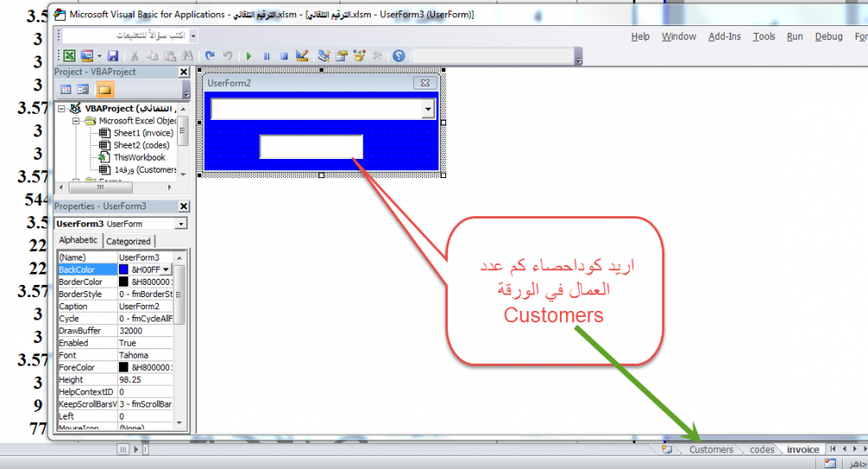
Task: Select the (Name) property row
Action: click(x=115, y=257)
